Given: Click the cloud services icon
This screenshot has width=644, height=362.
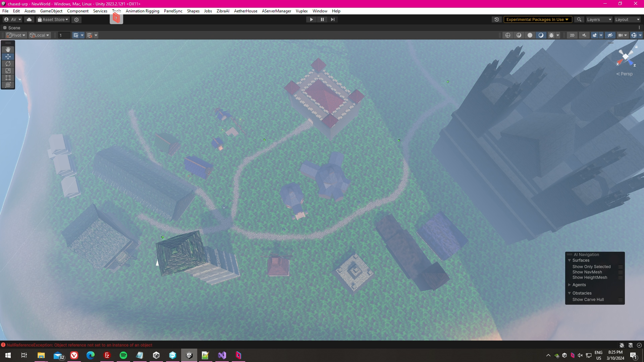Looking at the screenshot, I should tap(29, 19).
